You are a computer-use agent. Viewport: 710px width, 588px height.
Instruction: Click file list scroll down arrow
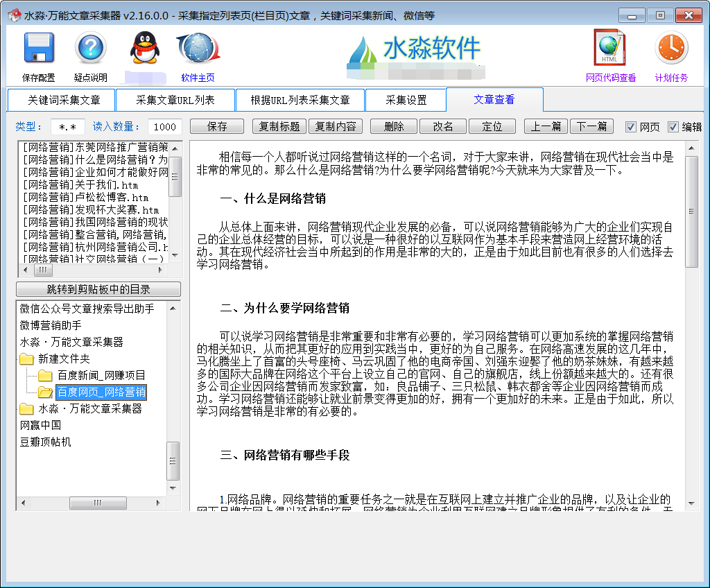[x=175, y=255]
